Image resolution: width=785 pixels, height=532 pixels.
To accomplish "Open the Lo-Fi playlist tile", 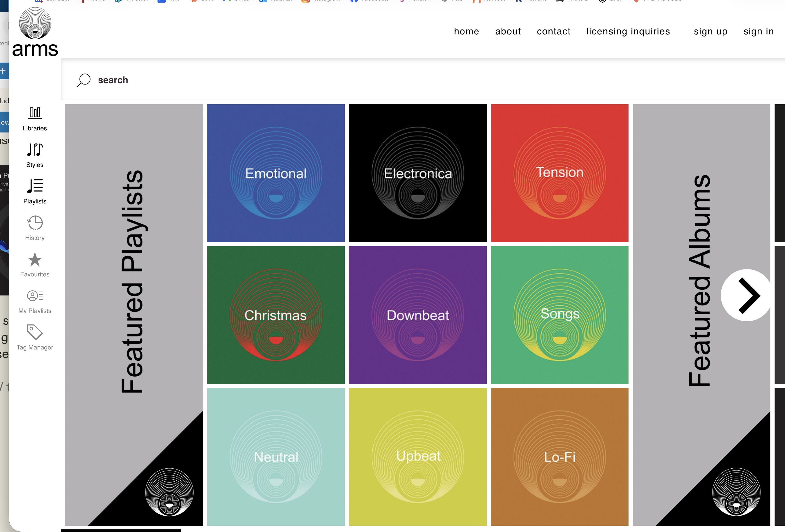I will click(x=559, y=457).
